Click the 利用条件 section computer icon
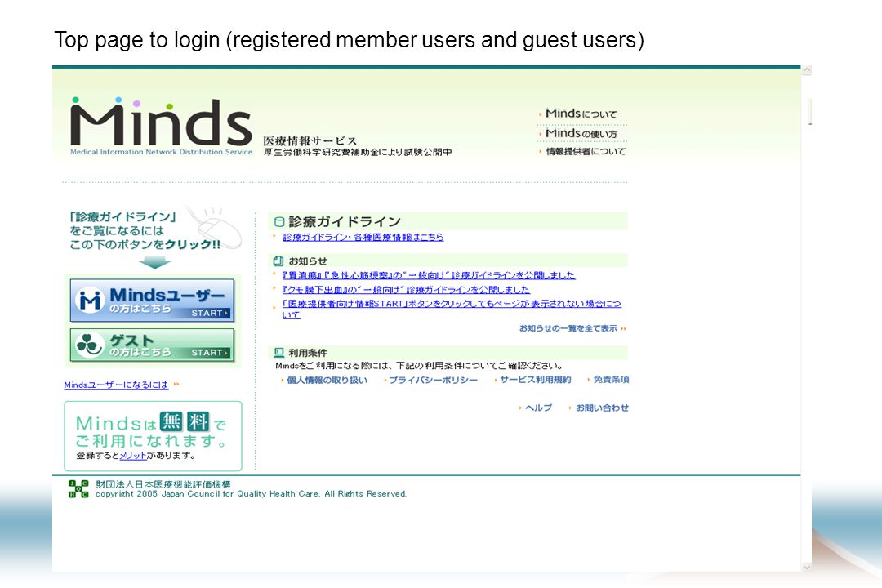 coord(278,353)
